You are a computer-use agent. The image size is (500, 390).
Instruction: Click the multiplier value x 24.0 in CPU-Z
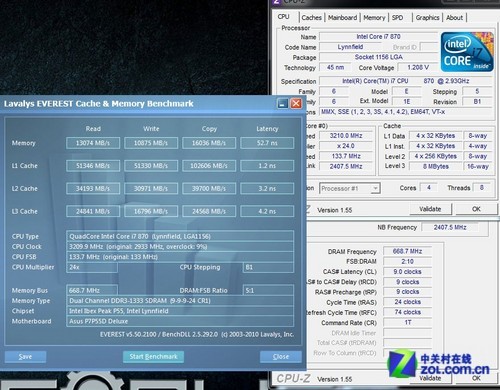[x=346, y=146]
